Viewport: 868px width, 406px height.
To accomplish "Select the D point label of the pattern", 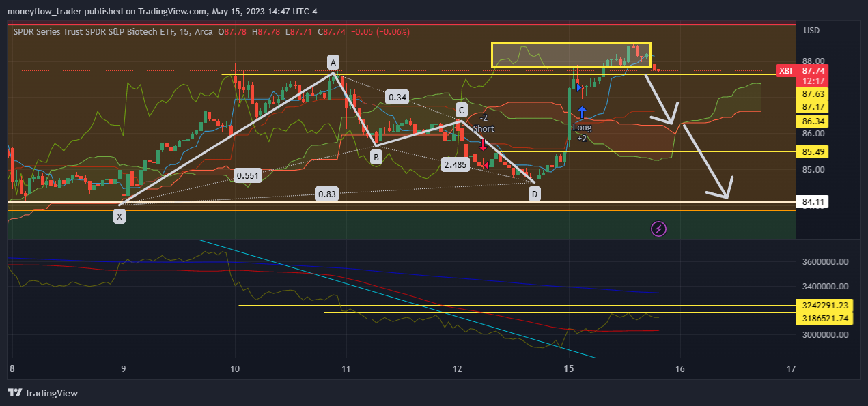I will pyautogui.click(x=534, y=194).
